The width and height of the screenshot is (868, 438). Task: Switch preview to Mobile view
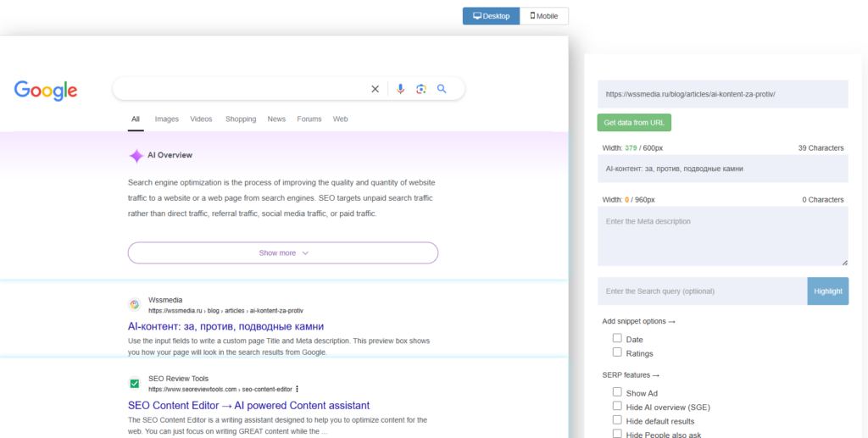click(544, 16)
